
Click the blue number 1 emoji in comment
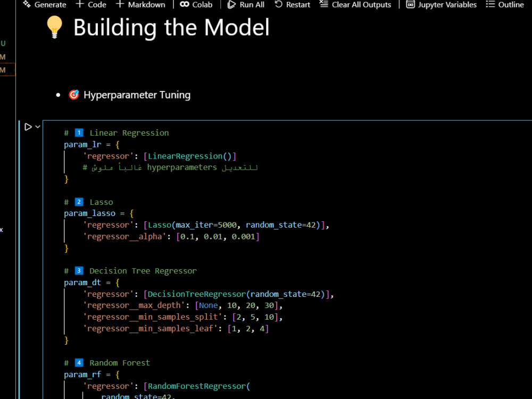79,132
